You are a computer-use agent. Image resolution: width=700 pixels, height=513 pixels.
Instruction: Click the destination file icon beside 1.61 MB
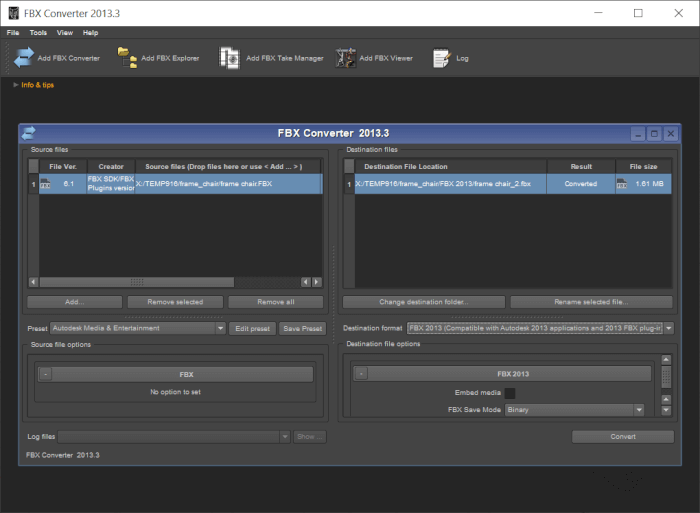click(621, 184)
